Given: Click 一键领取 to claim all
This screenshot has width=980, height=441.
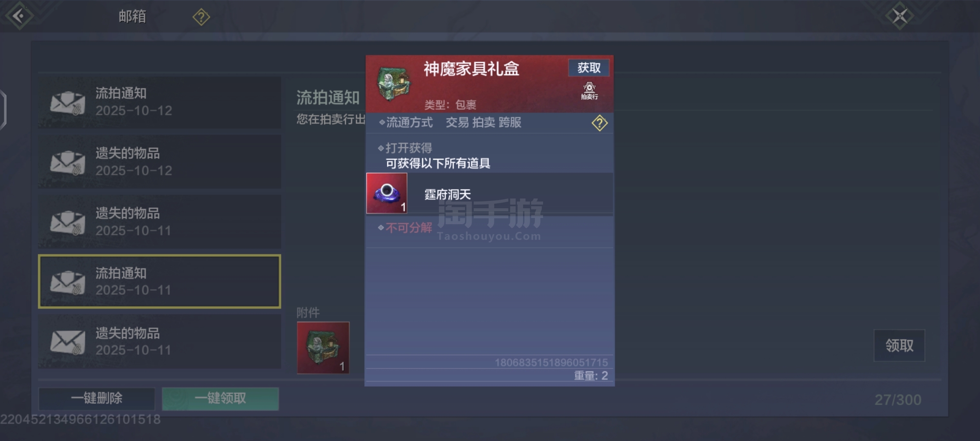Looking at the screenshot, I should click(220, 398).
